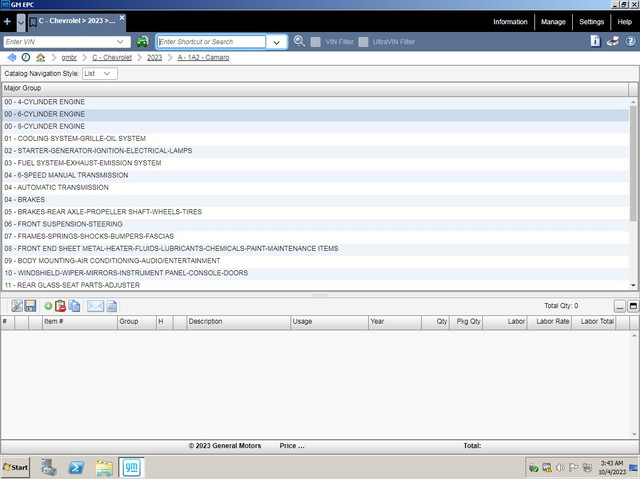Open the GM app in the taskbar
Screen dimensions: 640x479
131,467
